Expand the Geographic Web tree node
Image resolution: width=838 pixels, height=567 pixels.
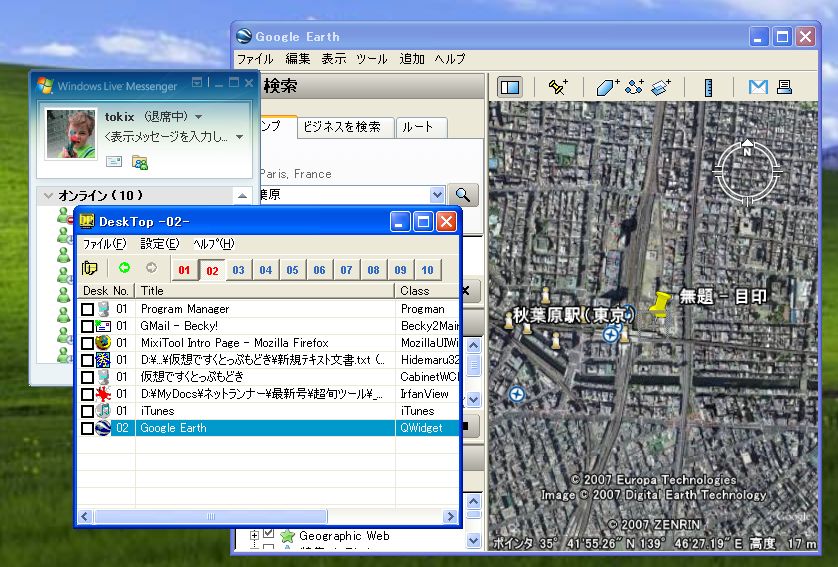coord(254,535)
